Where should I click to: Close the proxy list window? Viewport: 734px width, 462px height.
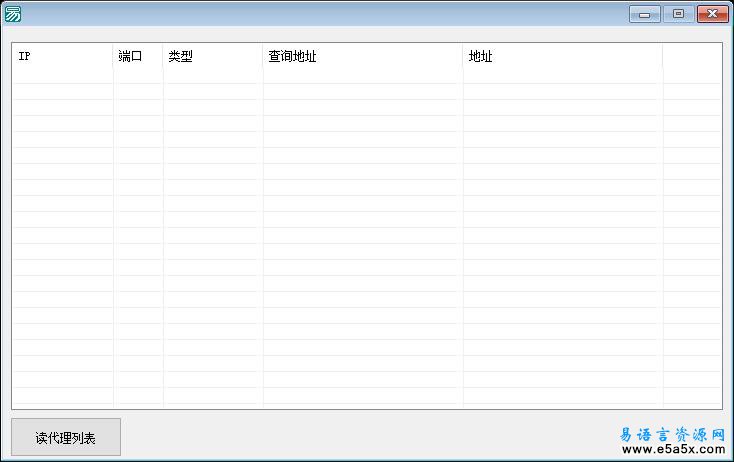[x=711, y=14]
